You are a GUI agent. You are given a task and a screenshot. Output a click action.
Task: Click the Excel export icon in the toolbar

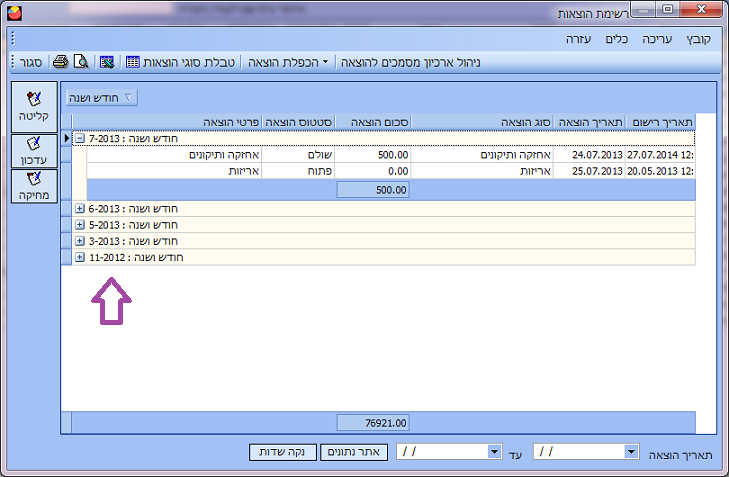point(107,62)
